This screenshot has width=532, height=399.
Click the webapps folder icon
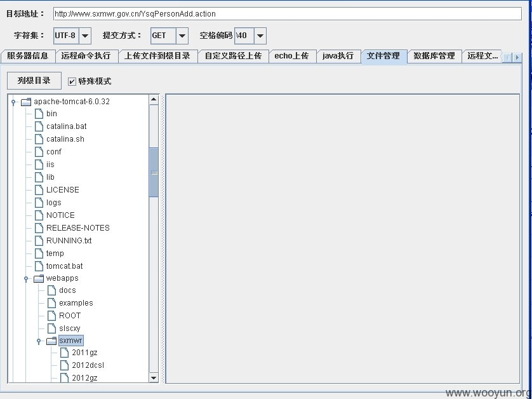tap(39, 279)
